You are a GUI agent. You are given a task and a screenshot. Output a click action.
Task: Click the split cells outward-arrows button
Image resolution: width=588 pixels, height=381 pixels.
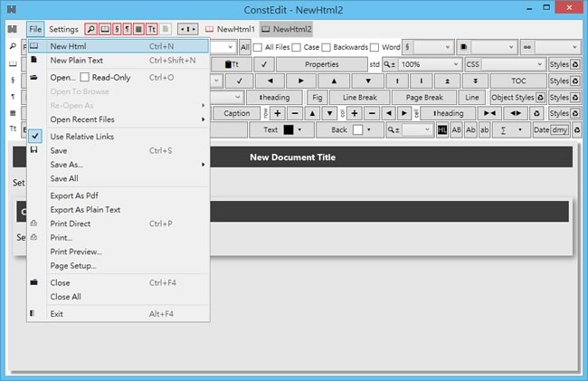516,113
